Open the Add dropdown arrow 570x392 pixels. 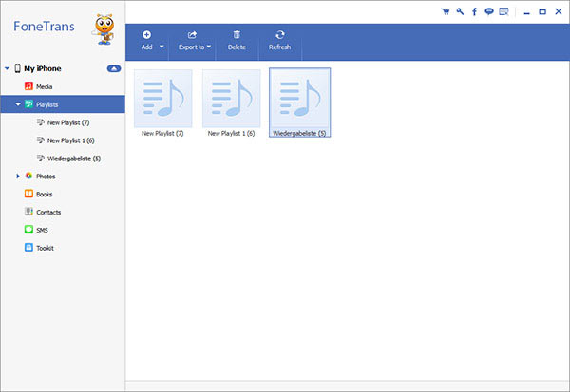[161, 47]
